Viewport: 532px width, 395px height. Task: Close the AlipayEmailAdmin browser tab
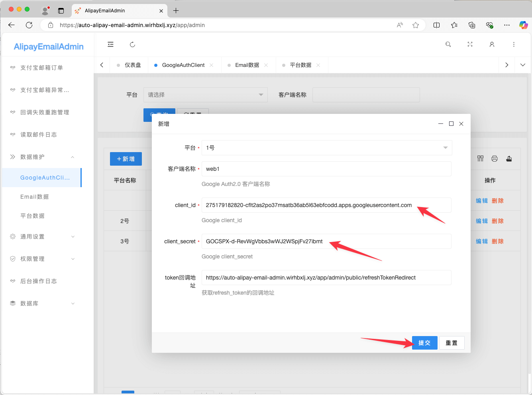(x=161, y=11)
